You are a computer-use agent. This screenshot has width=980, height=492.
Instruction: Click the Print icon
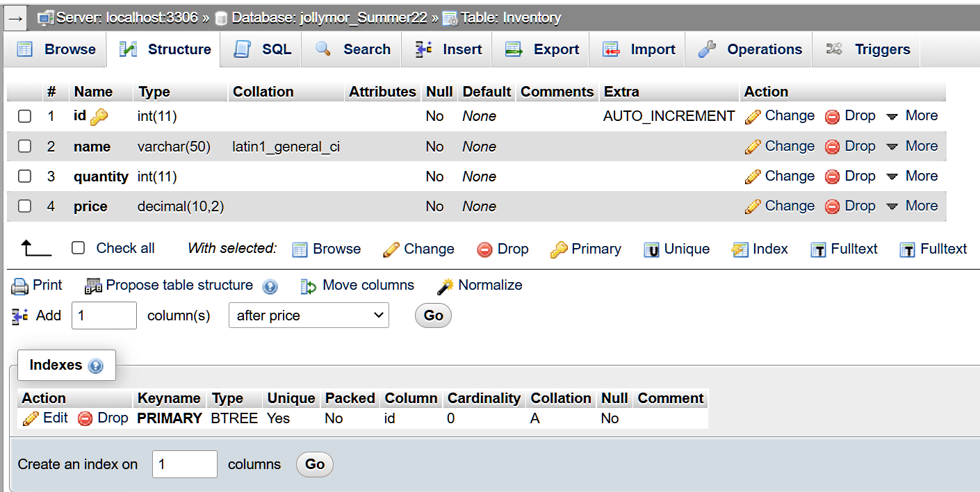(x=20, y=286)
